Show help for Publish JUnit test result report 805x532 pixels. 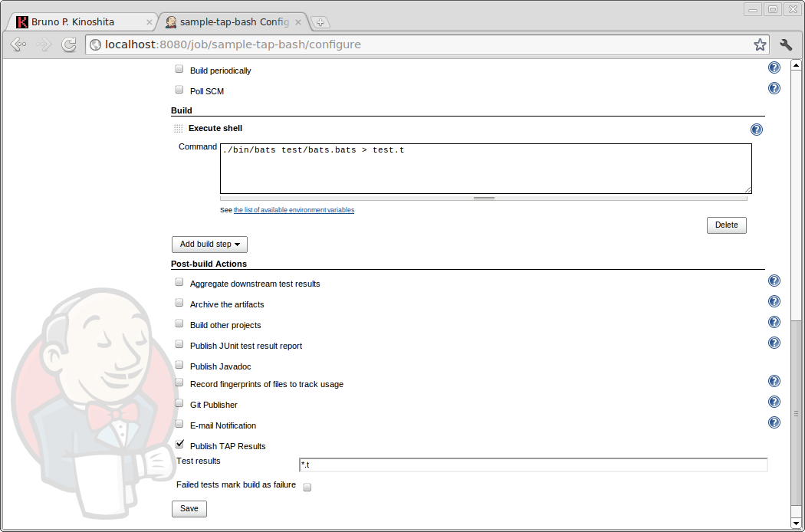[774, 343]
